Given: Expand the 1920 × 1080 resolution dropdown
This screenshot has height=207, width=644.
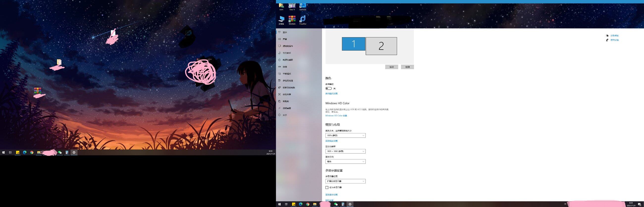Looking at the screenshot, I should [346, 151].
